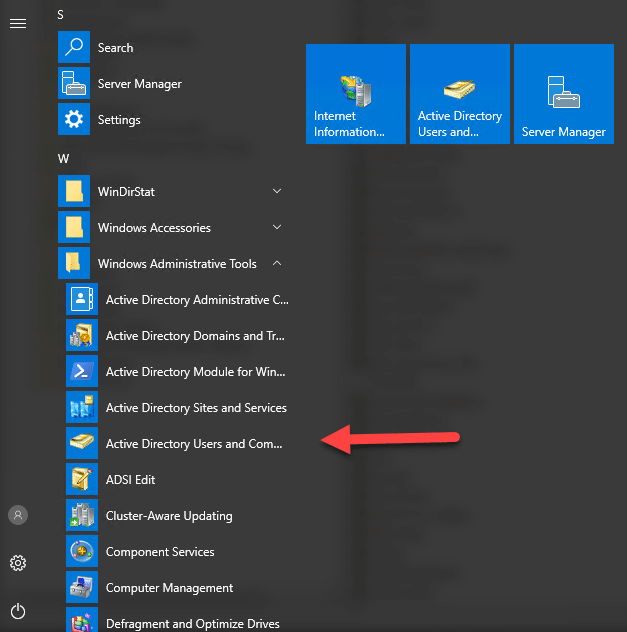Launch the ADSI Edit entry
This screenshot has width=627, height=632.
click(x=131, y=480)
